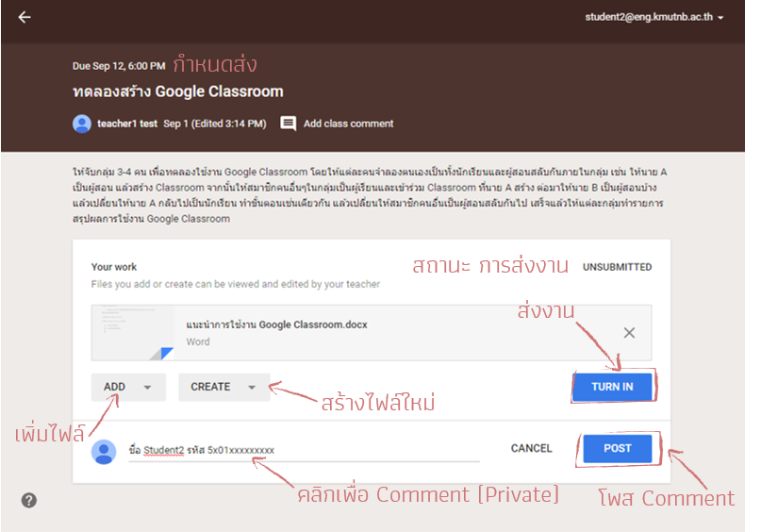Click the 'Your work' heading

click(x=114, y=267)
